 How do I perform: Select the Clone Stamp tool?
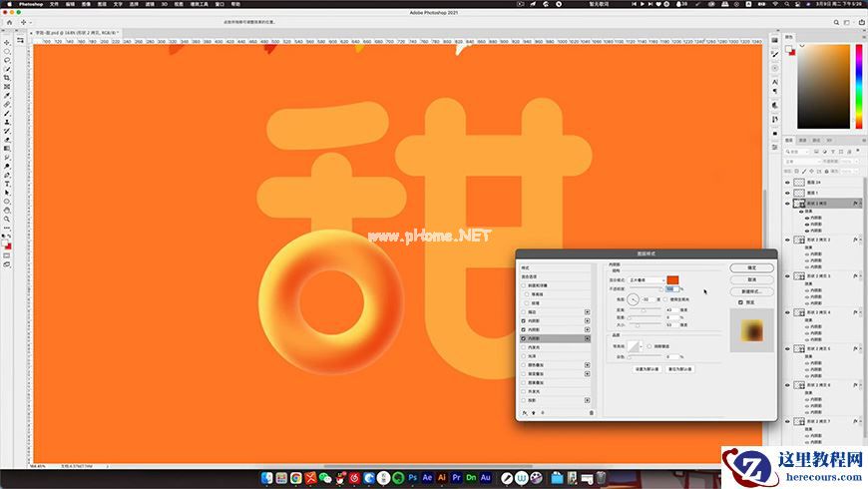pos(7,123)
